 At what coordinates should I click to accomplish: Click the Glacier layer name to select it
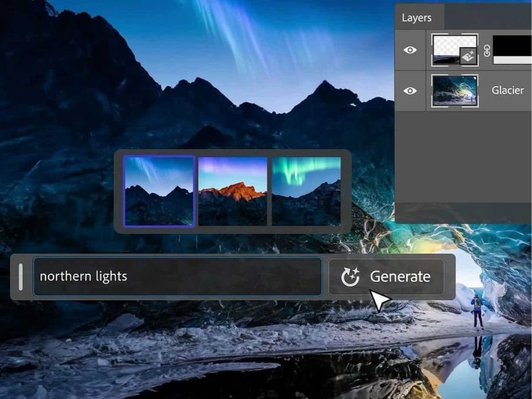[507, 90]
